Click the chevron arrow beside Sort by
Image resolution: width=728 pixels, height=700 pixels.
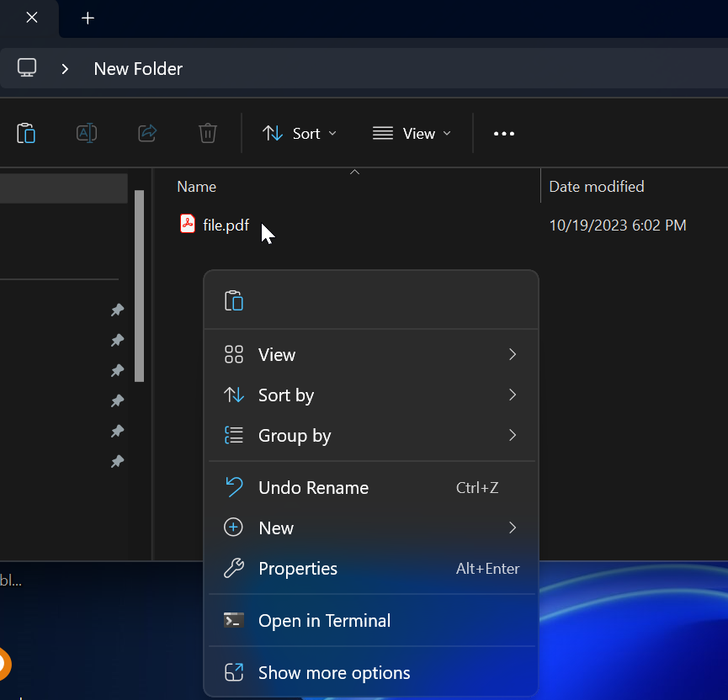(513, 395)
